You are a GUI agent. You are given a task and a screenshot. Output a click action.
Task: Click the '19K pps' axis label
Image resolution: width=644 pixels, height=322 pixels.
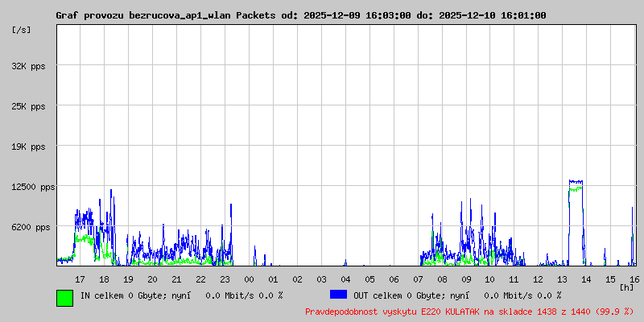tap(28, 147)
